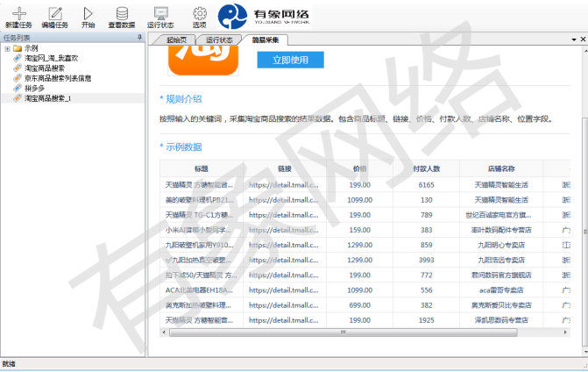The width and height of the screenshot is (588, 372).
Task: Click the 九阳明心专卖店 shop cell
Action: (501, 245)
